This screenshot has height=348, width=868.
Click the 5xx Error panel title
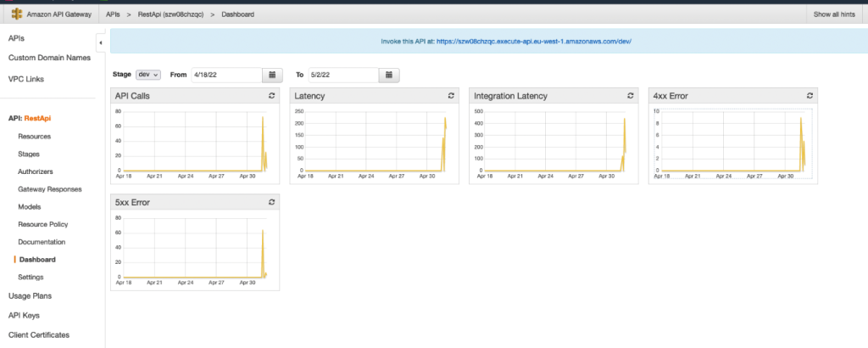click(132, 202)
